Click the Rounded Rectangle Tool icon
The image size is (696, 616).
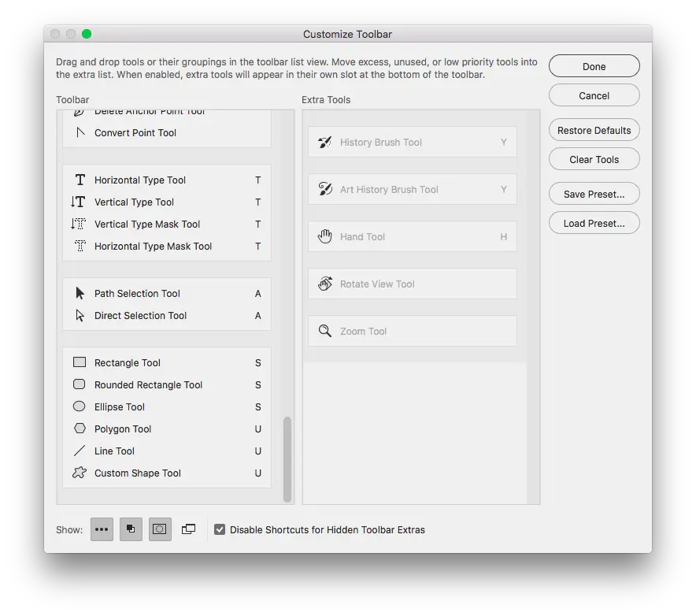point(80,384)
